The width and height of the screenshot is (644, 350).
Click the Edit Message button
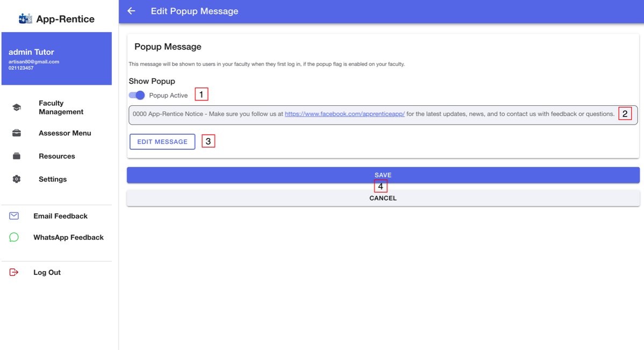[x=162, y=142]
